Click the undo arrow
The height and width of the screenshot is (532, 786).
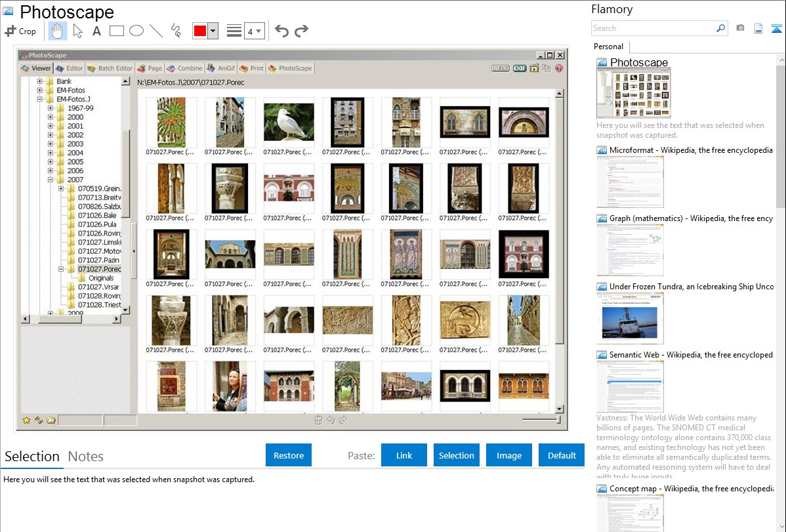coord(281,31)
